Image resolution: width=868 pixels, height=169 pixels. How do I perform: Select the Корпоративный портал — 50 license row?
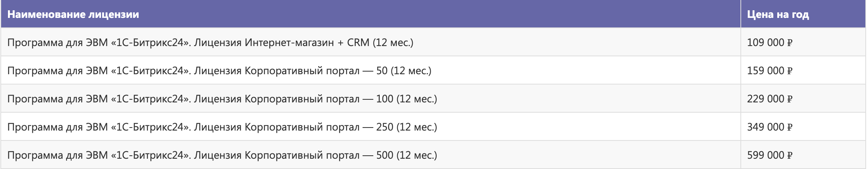pyautogui.click(x=433, y=70)
